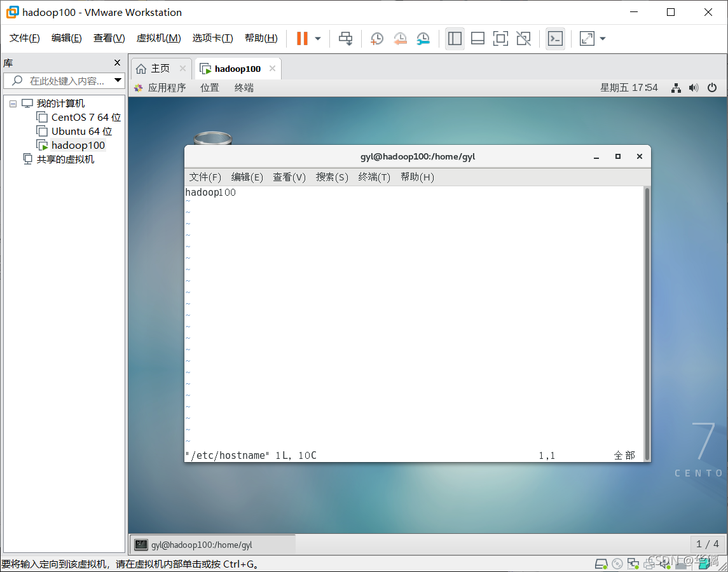Viewport: 728px width, 572px height.
Task: Open the full screen options dropdown
Action: coord(602,39)
